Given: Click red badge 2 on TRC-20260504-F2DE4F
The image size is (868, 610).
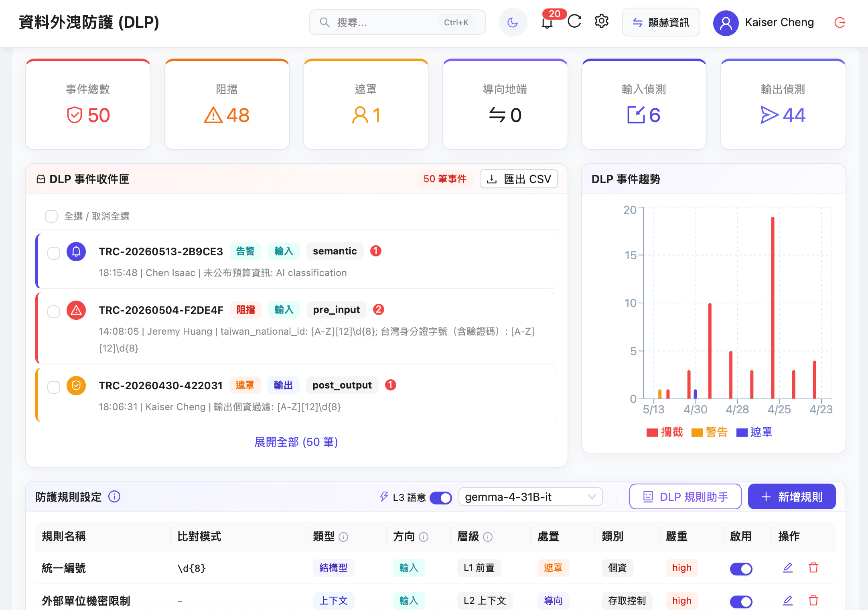Looking at the screenshot, I should (x=379, y=309).
